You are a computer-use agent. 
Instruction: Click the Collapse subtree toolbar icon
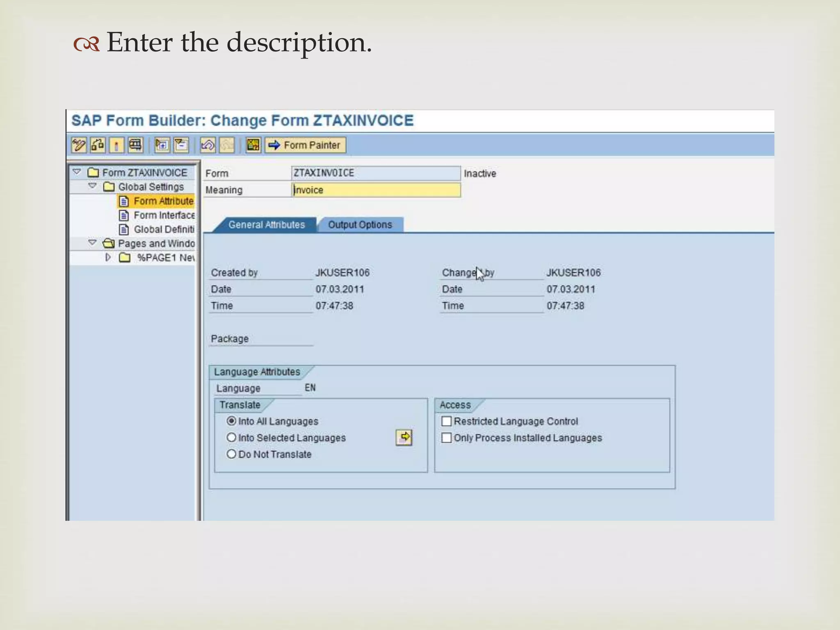coord(181,145)
